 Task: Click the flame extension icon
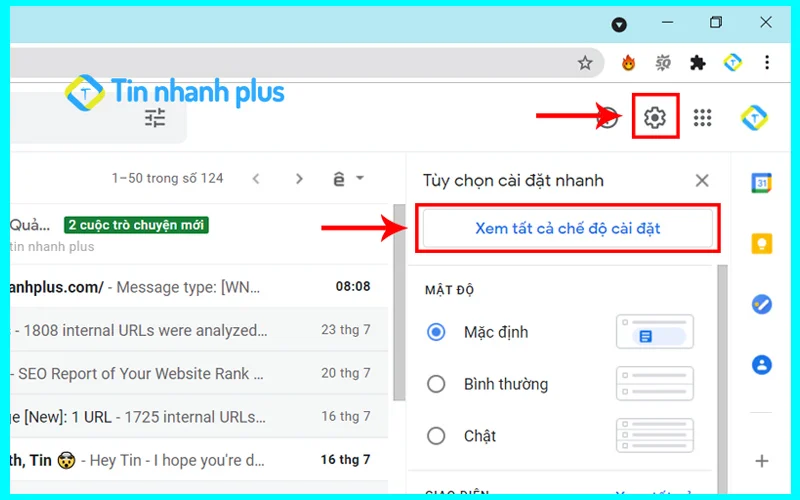628,63
